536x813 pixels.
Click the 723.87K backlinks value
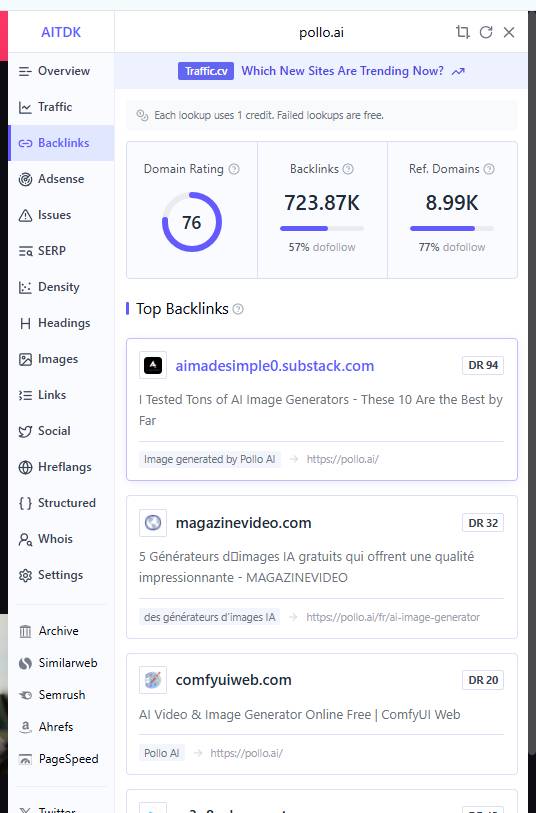(x=322, y=203)
